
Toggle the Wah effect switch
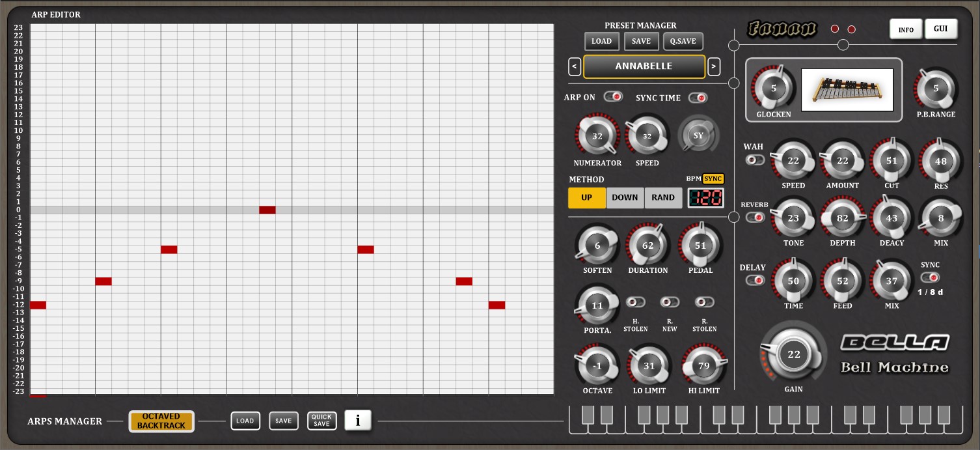click(x=755, y=160)
